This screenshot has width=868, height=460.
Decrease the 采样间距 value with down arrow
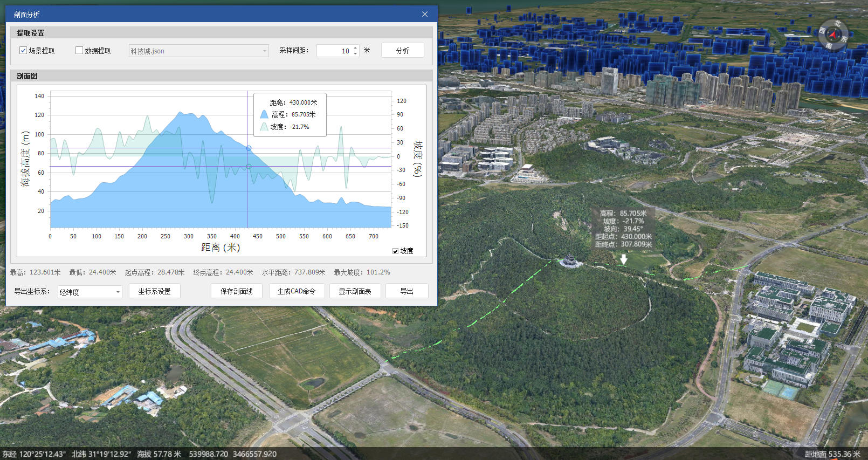(x=355, y=53)
